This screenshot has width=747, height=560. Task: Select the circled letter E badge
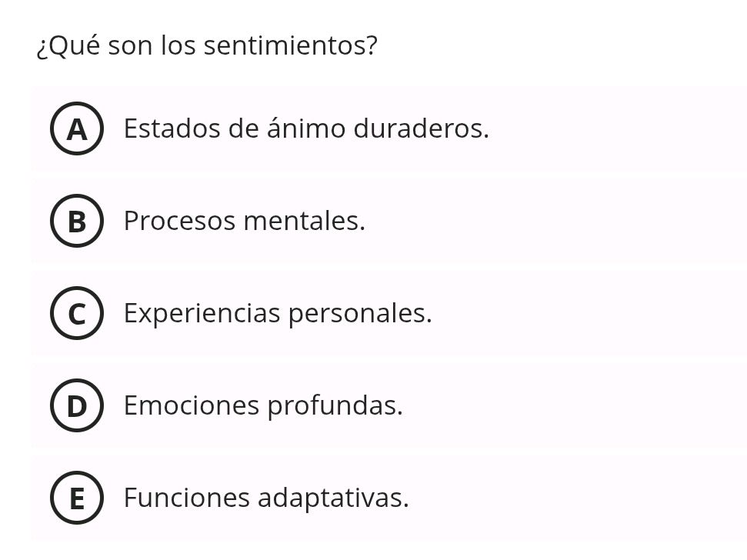[77, 498]
